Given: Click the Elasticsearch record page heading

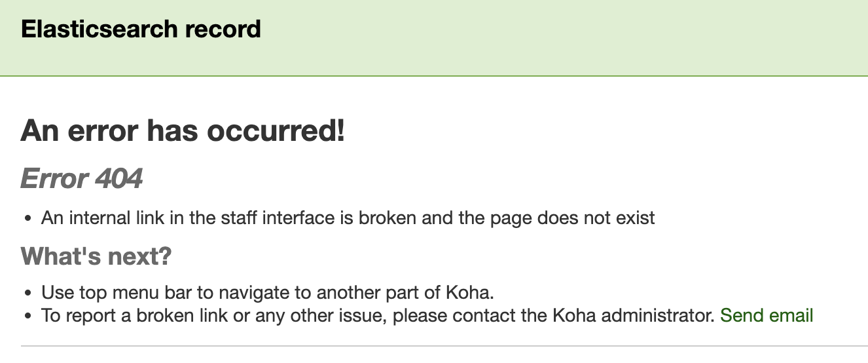Looking at the screenshot, I should [x=141, y=29].
